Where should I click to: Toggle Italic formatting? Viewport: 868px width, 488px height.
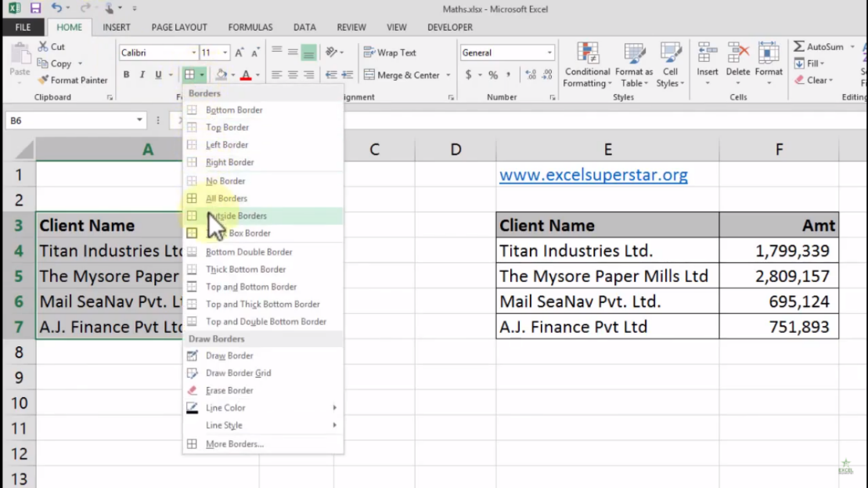tap(142, 74)
